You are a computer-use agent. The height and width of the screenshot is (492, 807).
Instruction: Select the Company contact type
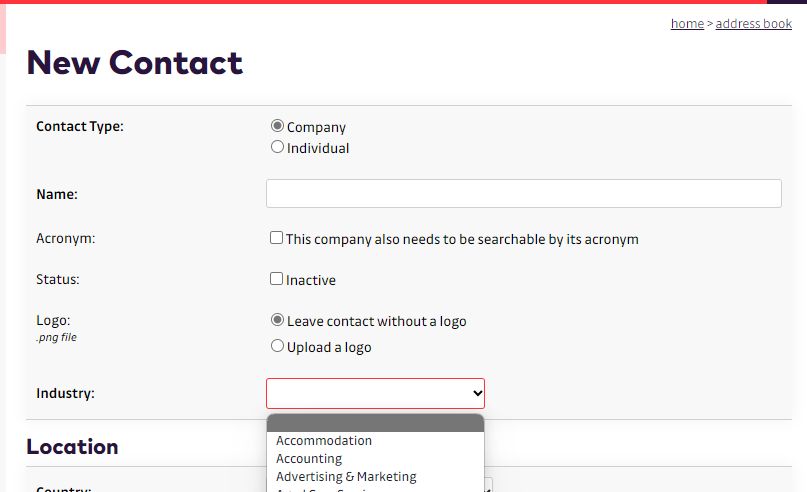(x=277, y=127)
